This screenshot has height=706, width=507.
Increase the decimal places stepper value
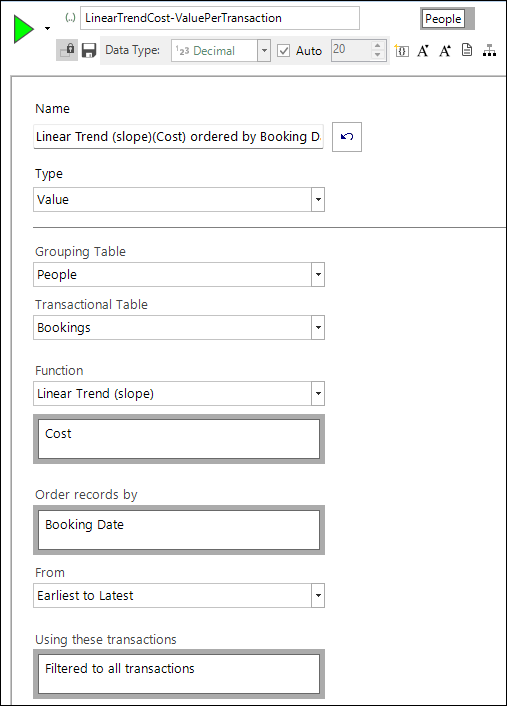click(x=377, y=45)
